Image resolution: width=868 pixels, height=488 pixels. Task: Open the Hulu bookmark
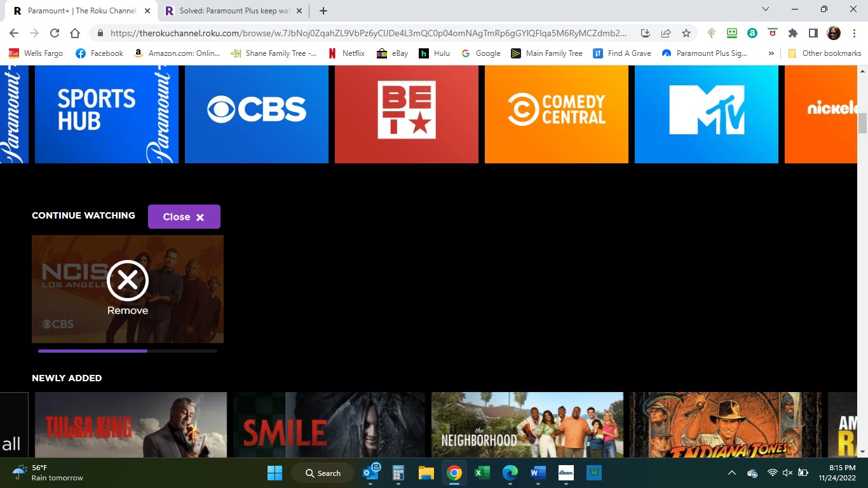[x=435, y=53]
